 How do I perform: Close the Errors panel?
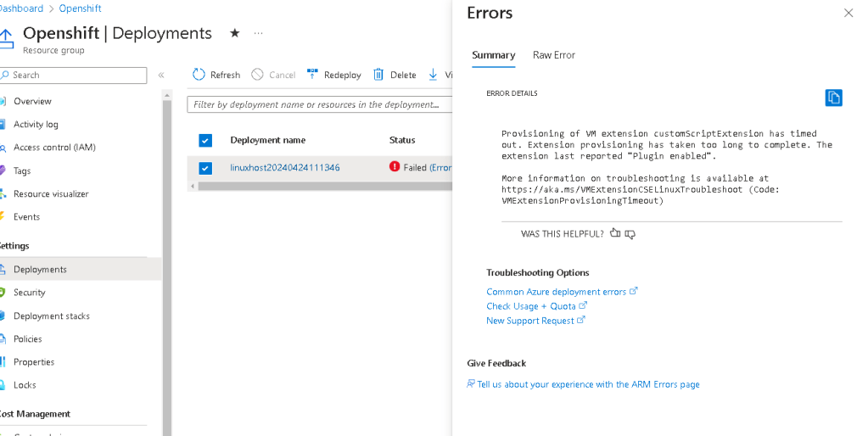(848, 13)
